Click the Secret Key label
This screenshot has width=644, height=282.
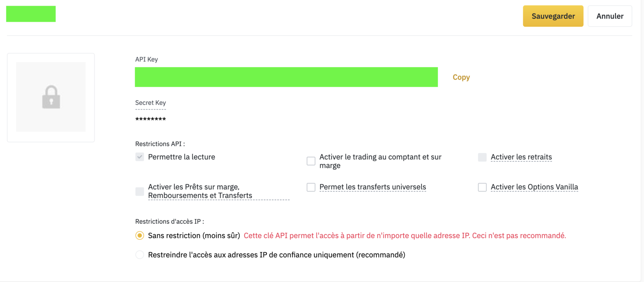151,103
